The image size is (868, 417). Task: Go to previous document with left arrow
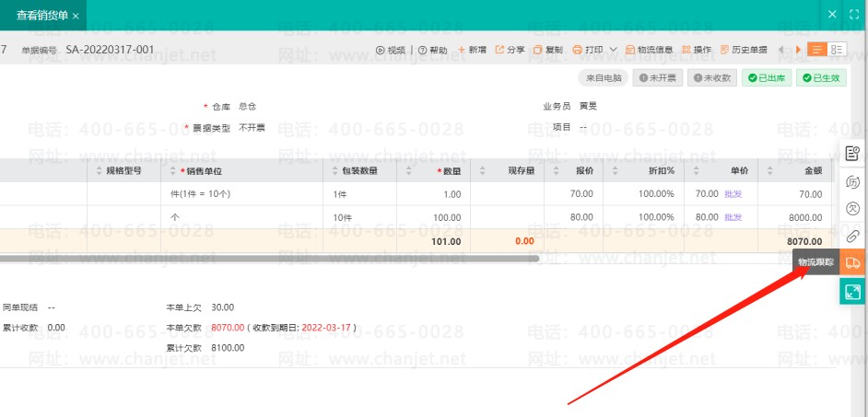click(x=781, y=50)
